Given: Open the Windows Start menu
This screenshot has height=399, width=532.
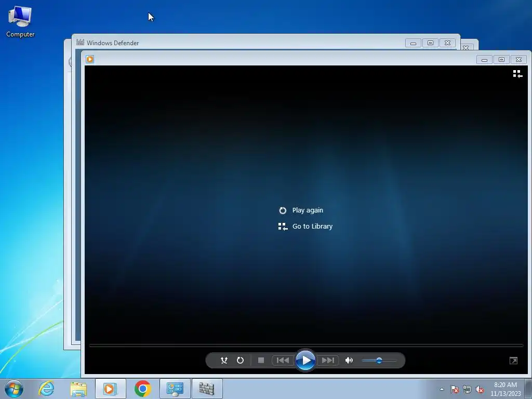Looking at the screenshot, I should (x=14, y=389).
